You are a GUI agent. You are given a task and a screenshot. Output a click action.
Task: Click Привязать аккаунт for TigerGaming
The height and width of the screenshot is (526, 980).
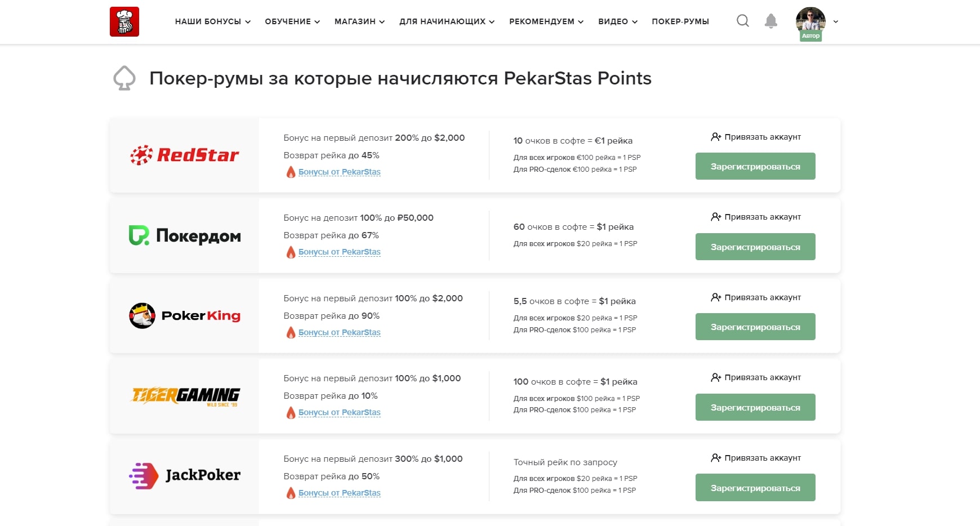tap(756, 377)
